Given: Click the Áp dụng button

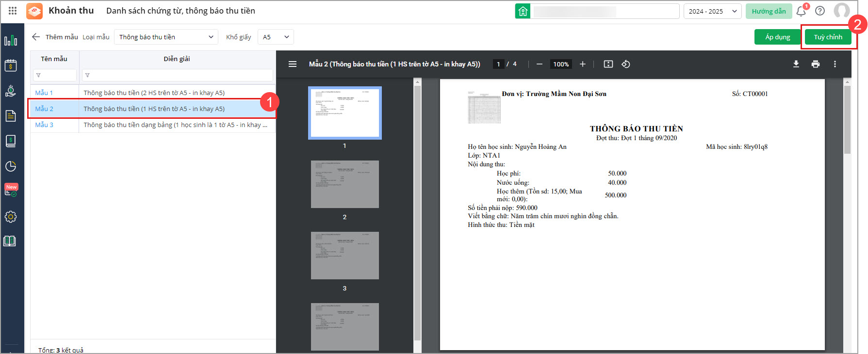Looking at the screenshot, I should (x=777, y=37).
